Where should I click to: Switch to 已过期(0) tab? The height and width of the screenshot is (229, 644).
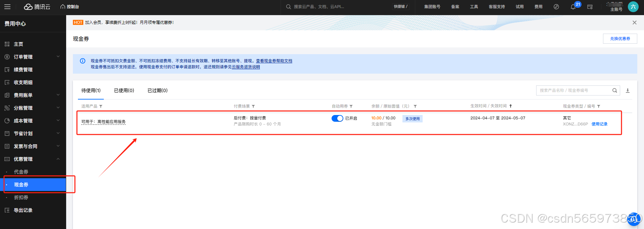click(158, 90)
